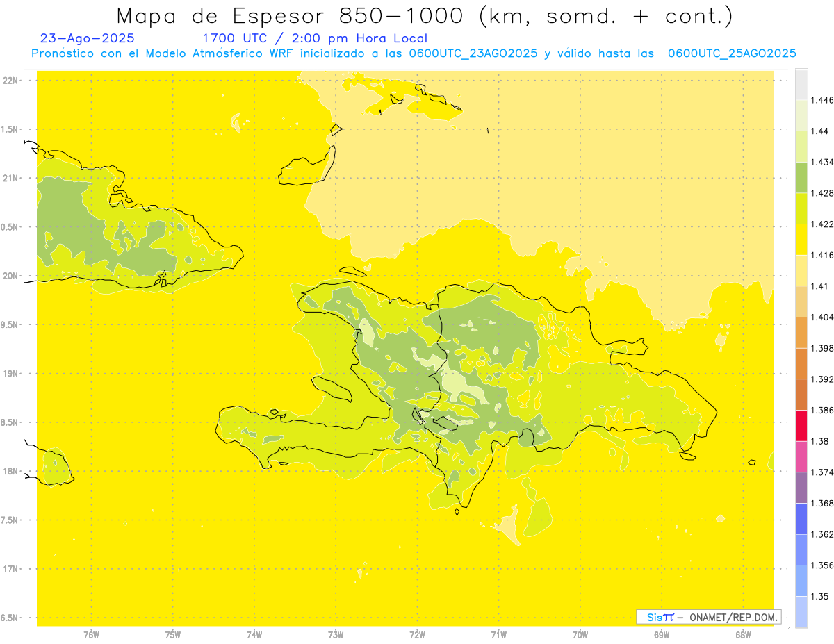Pick the tan 1.404–1.41 colorbar swatch
The width and height of the screenshot is (834, 644).
pos(801,302)
